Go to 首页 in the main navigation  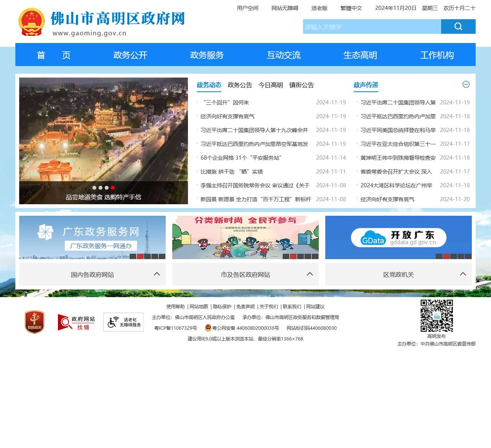54,55
